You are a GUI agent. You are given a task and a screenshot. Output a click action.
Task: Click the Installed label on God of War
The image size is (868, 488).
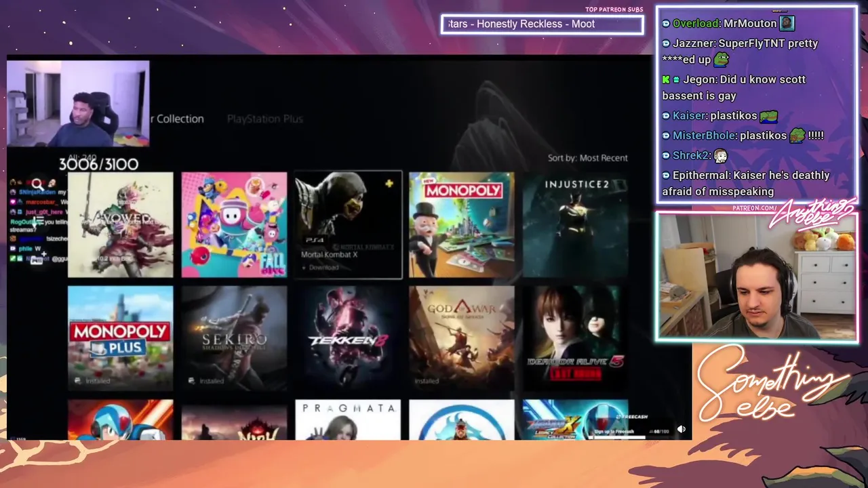pos(427,381)
